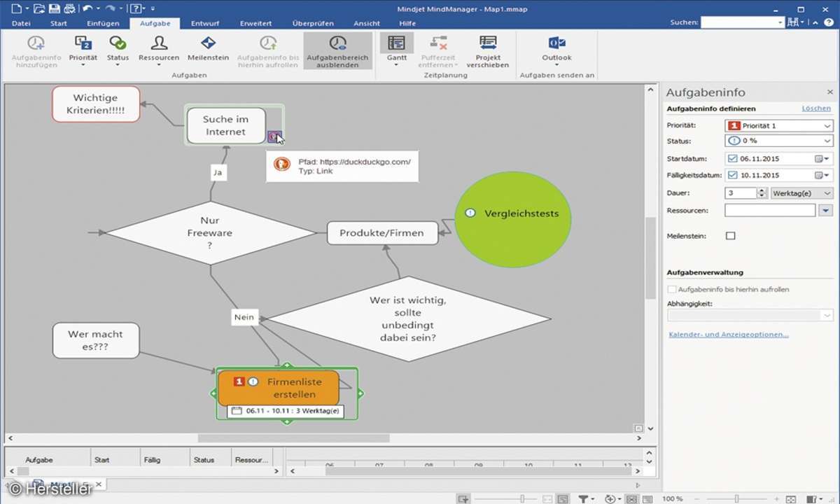Open the Status ribbon tool
This screenshot has height=504, width=840.
click(118, 43)
